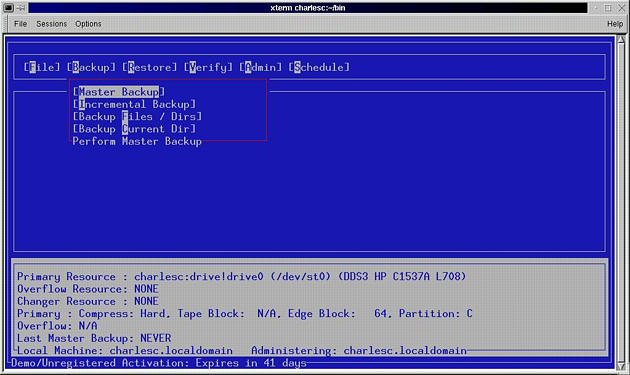
Task: Select Master Backup entry
Action: (119, 92)
